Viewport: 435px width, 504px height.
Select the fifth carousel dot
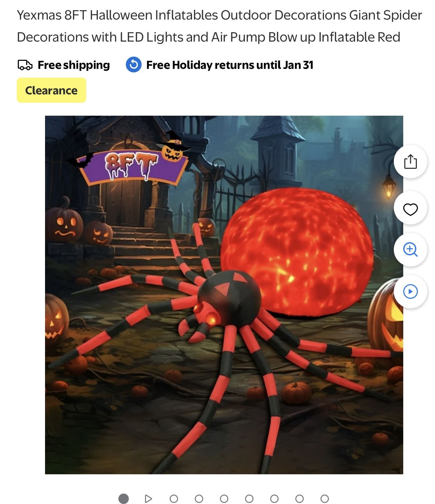click(224, 498)
